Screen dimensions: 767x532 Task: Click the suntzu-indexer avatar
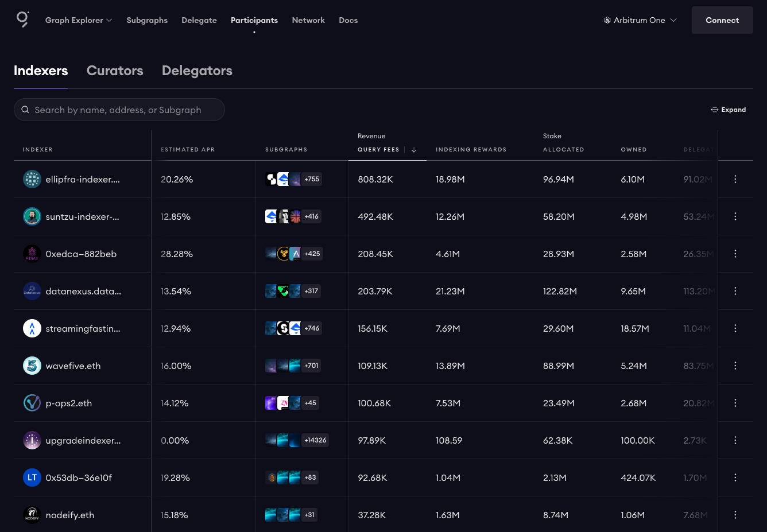click(x=32, y=216)
